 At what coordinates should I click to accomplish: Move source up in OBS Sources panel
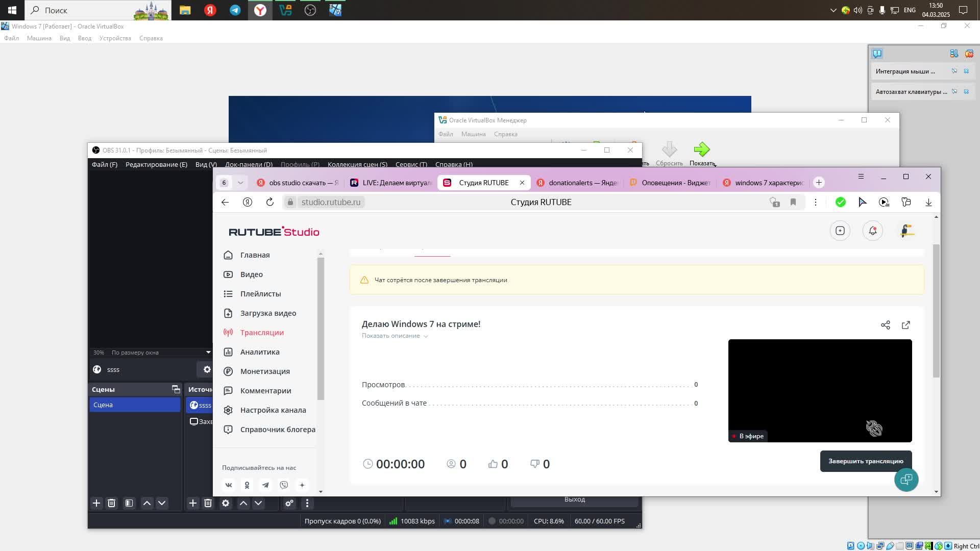(243, 503)
